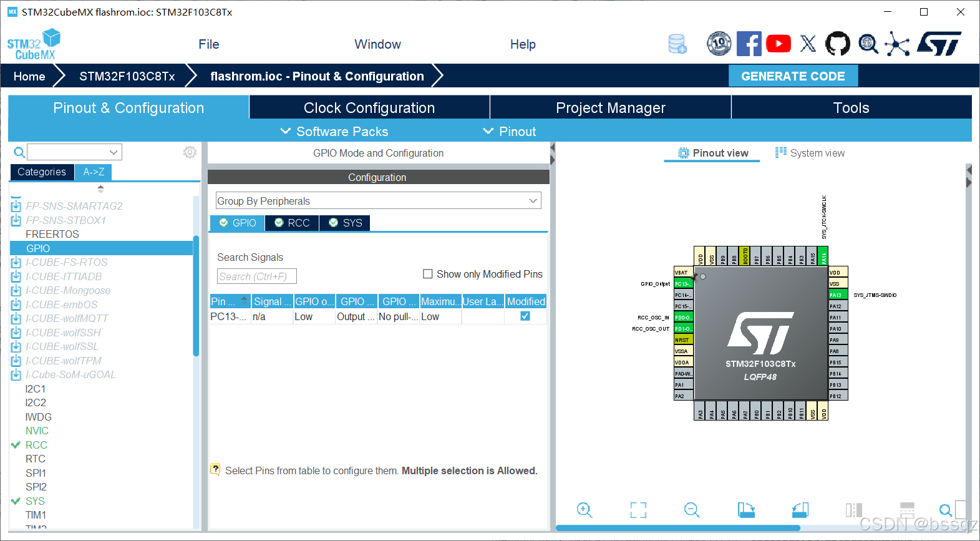Screen dimensions: 980x541
Task: Expand the Software Packs menu
Action: coord(334,132)
